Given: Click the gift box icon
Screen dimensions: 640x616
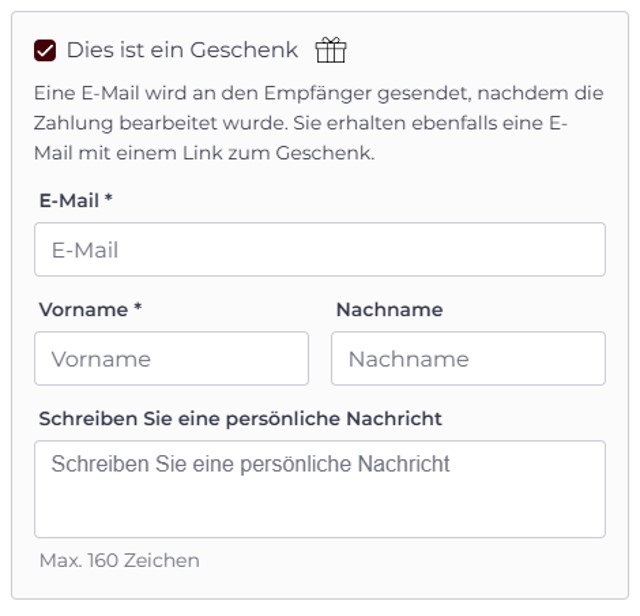Looking at the screenshot, I should point(331,50).
